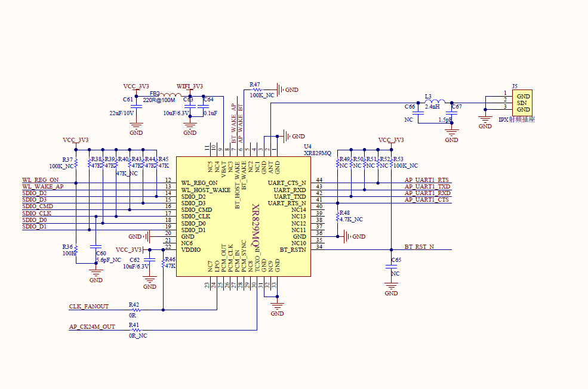
Task: Click the C63 capacitor designator
Action: coord(188,99)
